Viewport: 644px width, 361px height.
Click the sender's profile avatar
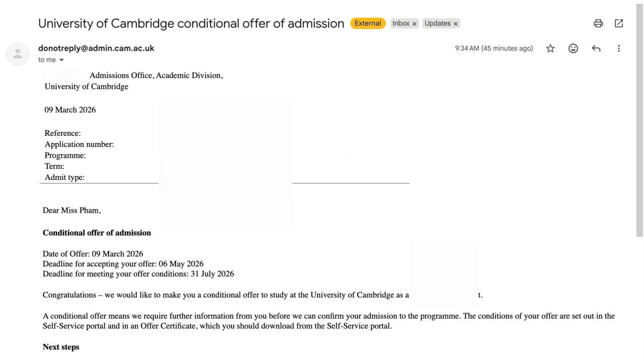pos(18,53)
